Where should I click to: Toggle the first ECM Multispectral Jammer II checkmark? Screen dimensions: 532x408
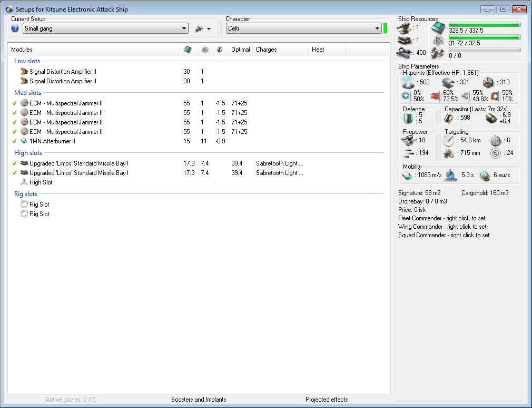[x=14, y=103]
